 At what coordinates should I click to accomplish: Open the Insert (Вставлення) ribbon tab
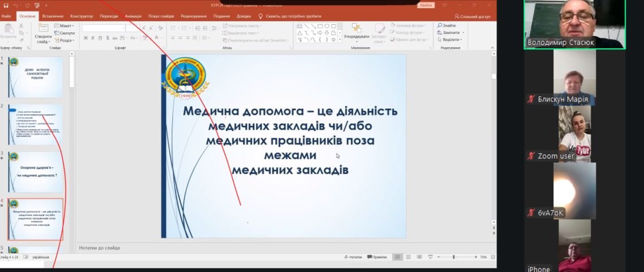pos(53,16)
